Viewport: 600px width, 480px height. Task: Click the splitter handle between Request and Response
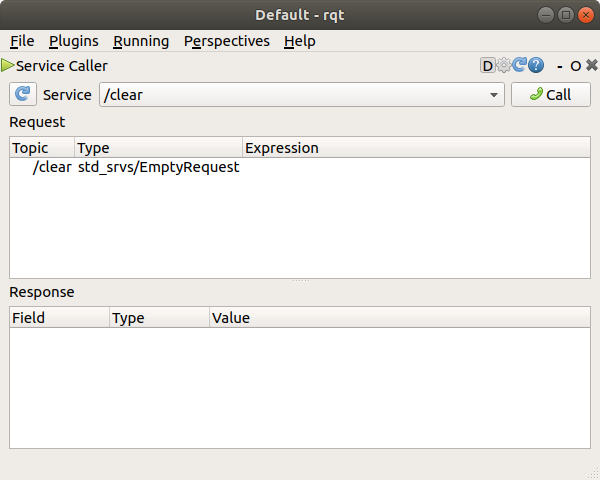click(x=300, y=281)
